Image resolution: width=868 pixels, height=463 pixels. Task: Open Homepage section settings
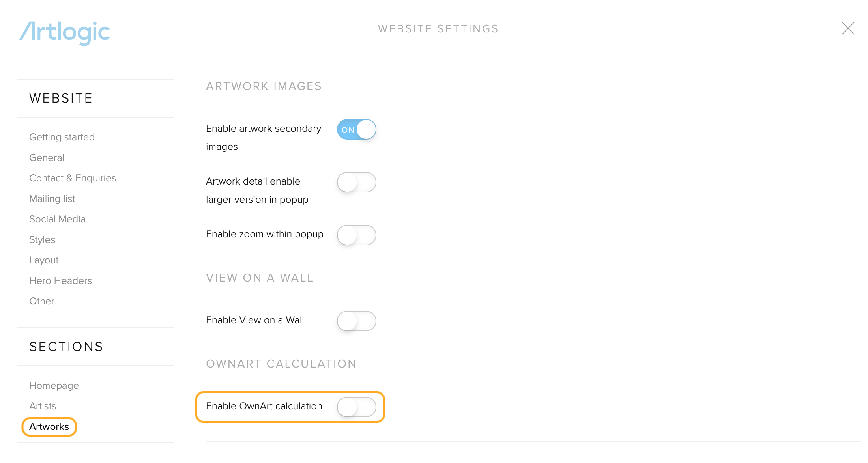[x=54, y=386]
